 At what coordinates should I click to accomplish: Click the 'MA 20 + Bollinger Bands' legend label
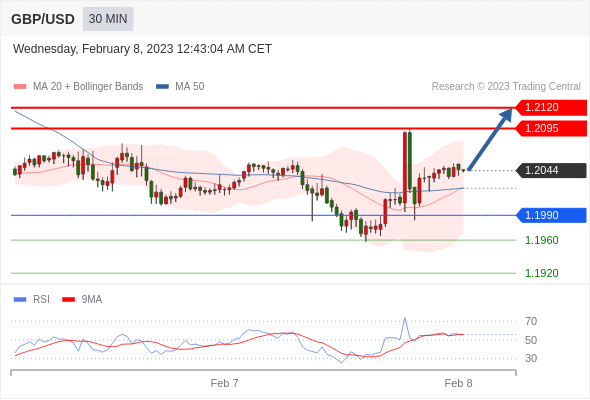tap(88, 87)
